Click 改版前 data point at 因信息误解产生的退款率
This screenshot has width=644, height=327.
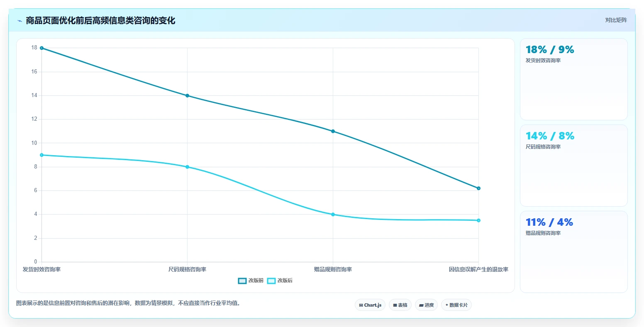click(478, 188)
